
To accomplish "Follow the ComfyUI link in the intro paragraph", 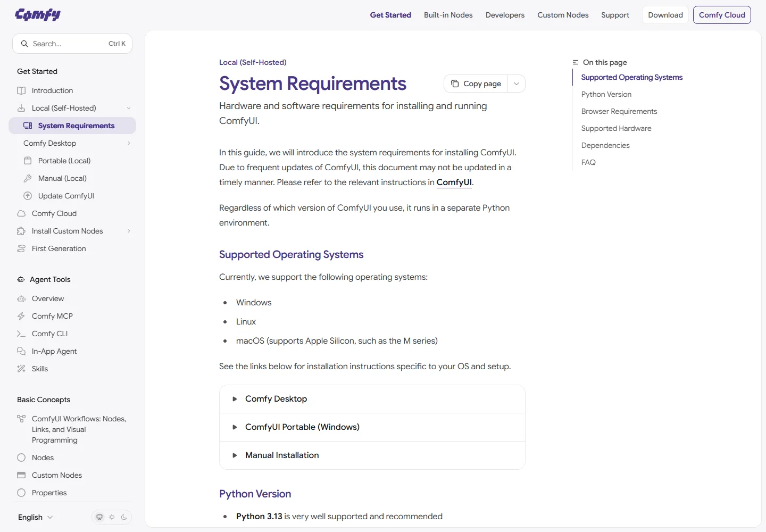I will coord(454,182).
